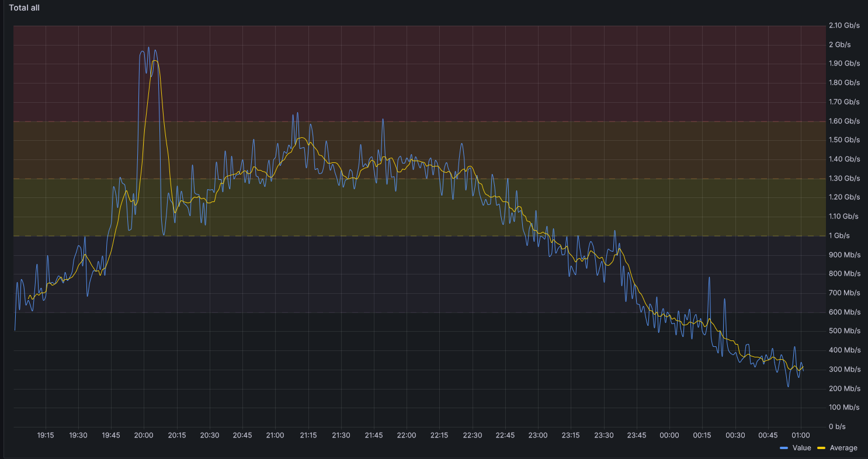
Task: Click the yellow Average legend color swatch
Action: coord(821,448)
